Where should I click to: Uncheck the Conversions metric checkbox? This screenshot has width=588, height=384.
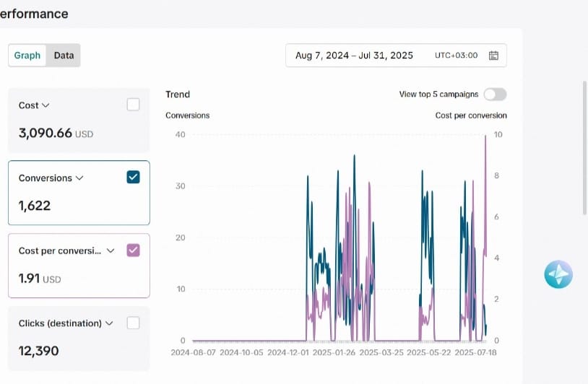[133, 178]
